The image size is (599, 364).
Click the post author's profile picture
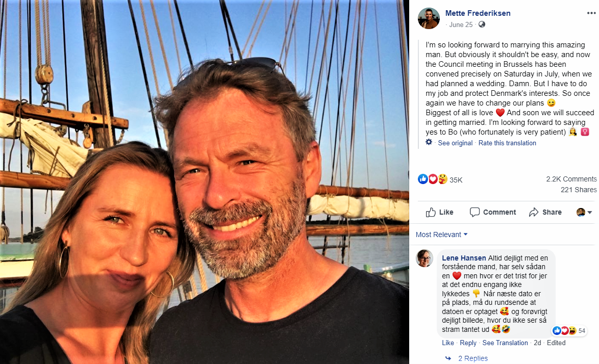click(x=429, y=18)
